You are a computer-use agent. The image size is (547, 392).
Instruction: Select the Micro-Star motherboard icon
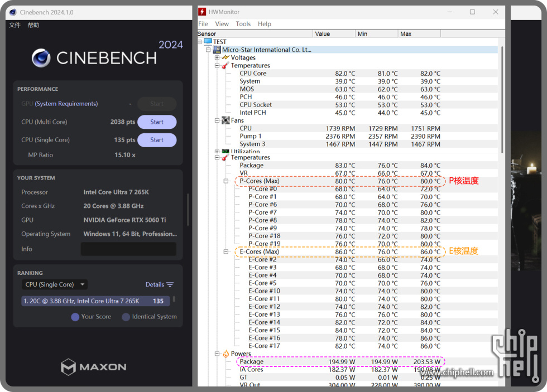pyautogui.click(x=217, y=50)
